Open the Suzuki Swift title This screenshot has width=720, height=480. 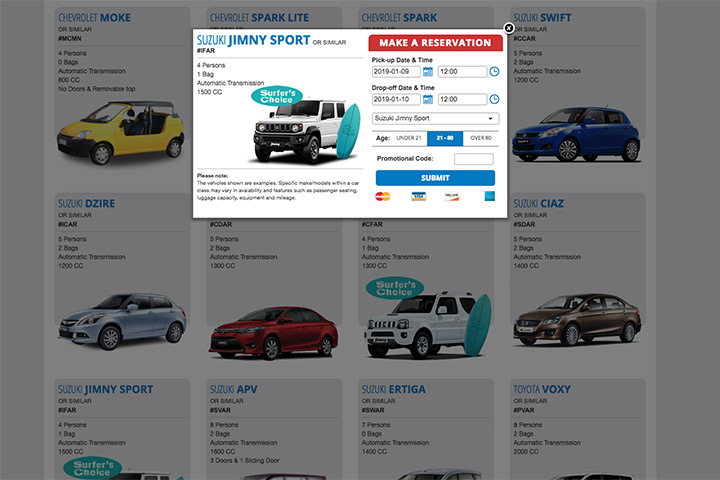pos(542,18)
